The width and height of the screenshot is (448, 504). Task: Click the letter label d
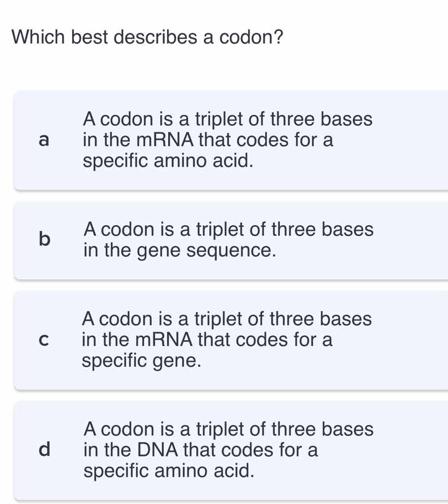[x=43, y=450]
